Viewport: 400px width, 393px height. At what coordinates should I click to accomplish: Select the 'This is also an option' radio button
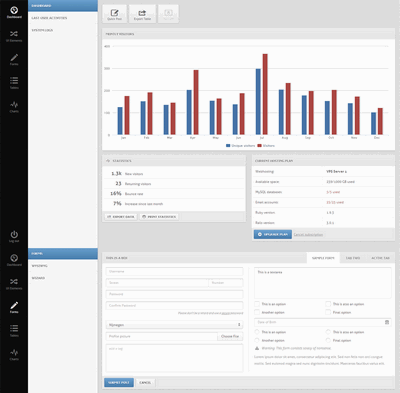click(x=328, y=332)
